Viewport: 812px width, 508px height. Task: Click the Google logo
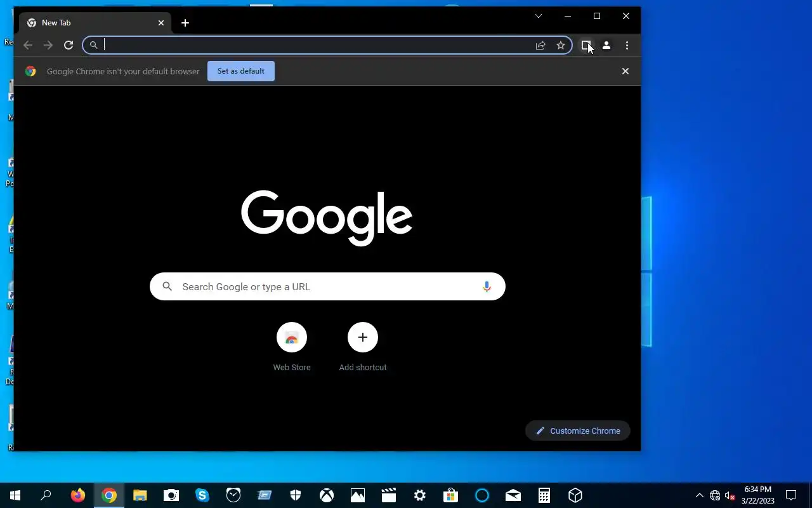[327, 218]
